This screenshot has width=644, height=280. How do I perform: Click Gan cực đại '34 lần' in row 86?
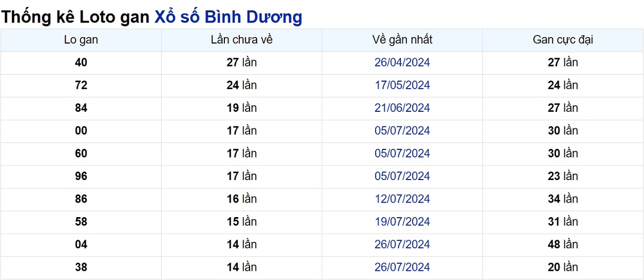coord(563,199)
